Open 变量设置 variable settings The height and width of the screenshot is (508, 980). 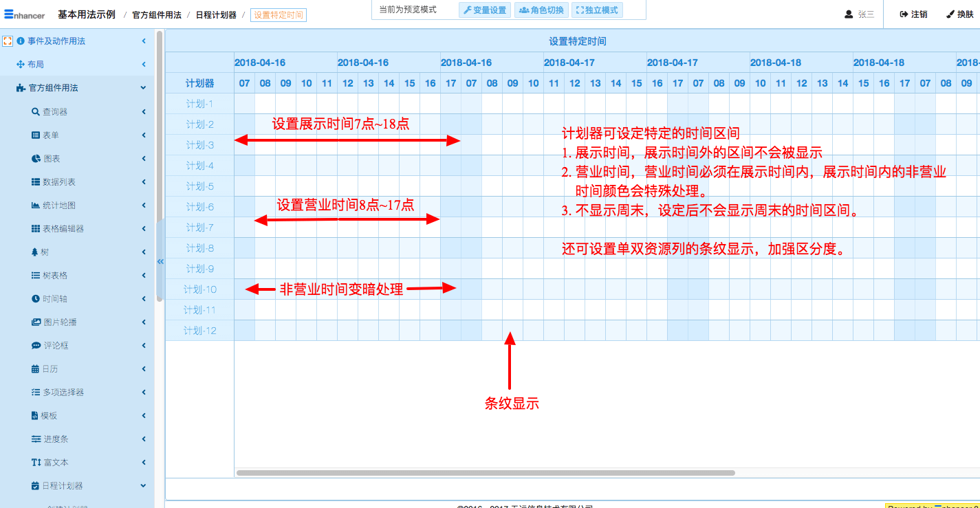pyautogui.click(x=485, y=10)
